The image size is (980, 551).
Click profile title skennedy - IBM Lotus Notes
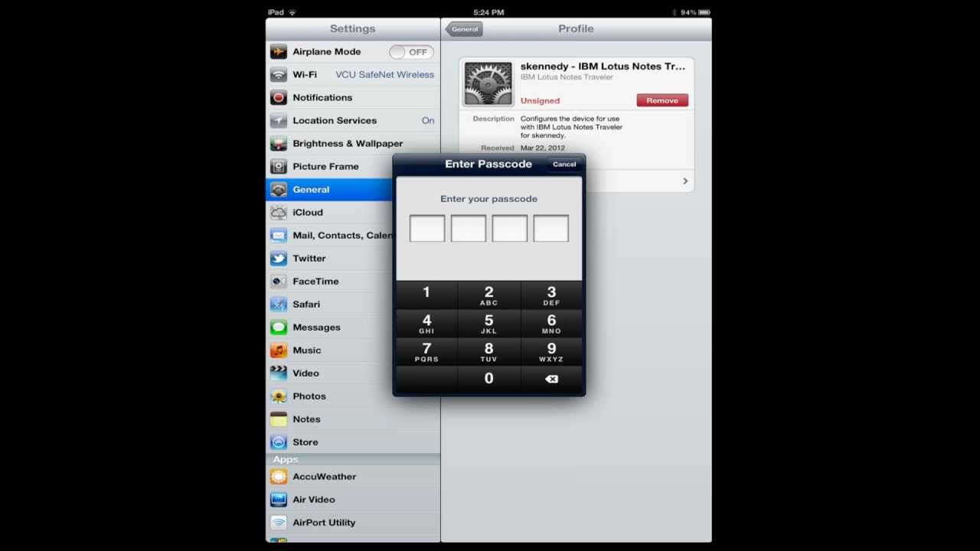click(603, 67)
